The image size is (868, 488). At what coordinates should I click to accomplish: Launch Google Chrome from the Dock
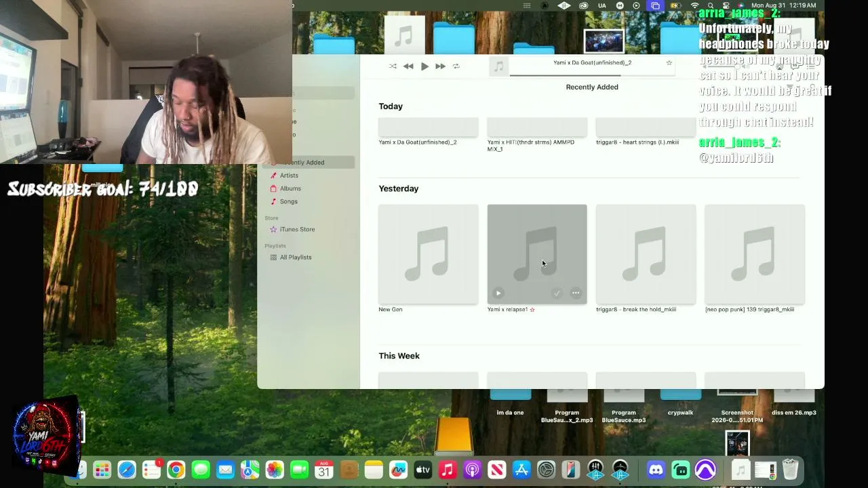pos(176,470)
